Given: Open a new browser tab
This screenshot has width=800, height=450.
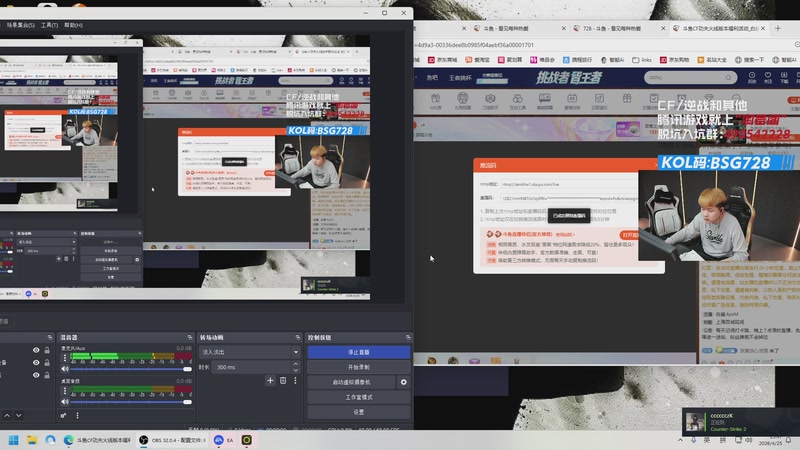Looking at the screenshot, I should click(778, 29).
